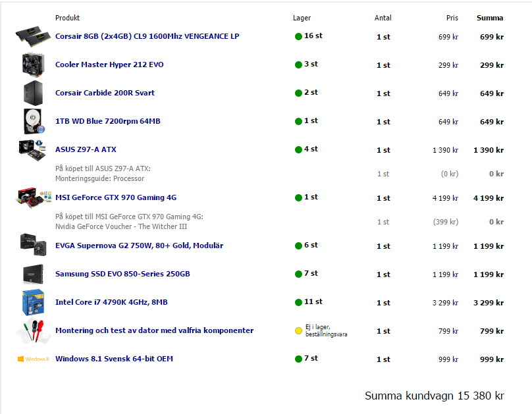Click the '1 390 kr' sum for ASUS Z97-A
The height and width of the screenshot is (414, 532).
(489, 150)
